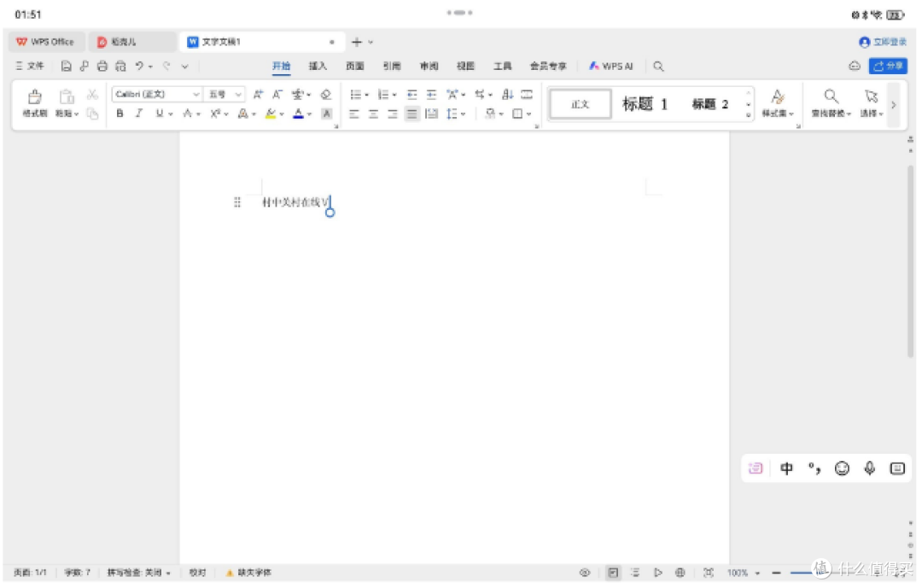Click the font color A swatch
Screen dimensions: 922x588
(x=298, y=114)
